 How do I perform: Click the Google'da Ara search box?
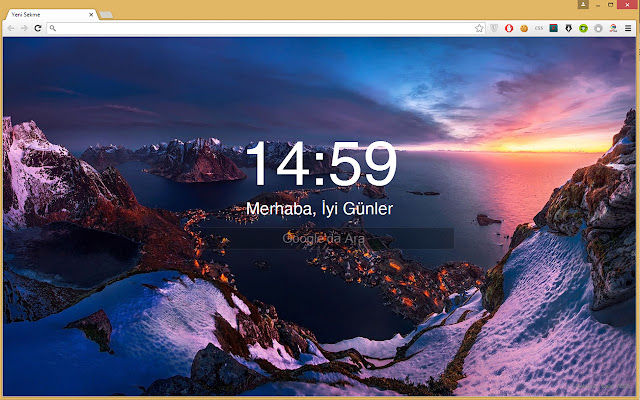coord(326,238)
